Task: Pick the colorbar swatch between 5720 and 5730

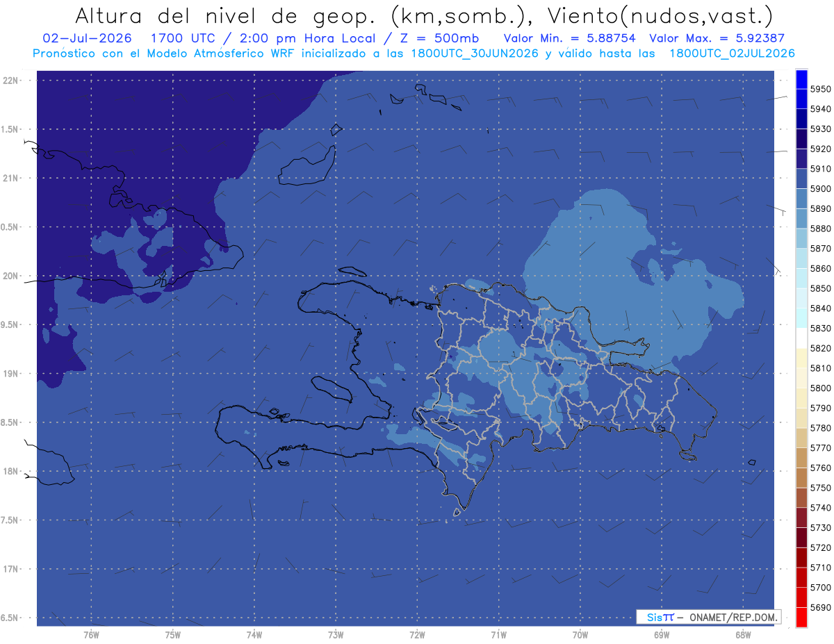Action: point(801,538)
